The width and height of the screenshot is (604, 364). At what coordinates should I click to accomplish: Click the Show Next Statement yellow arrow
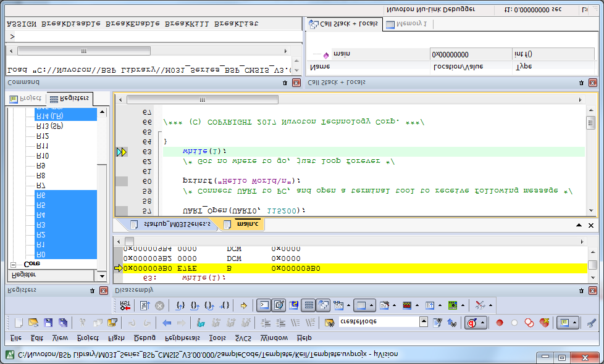point(244,305)
